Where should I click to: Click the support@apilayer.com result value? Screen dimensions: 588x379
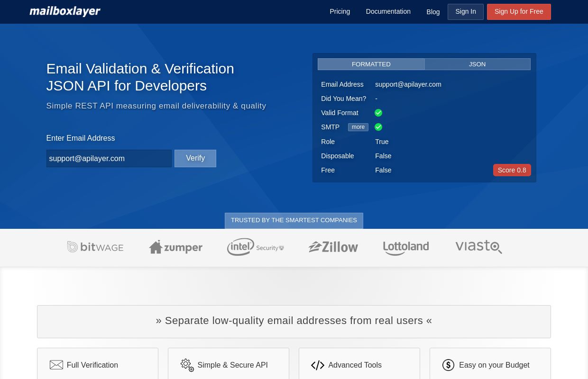tap(408, 84)
